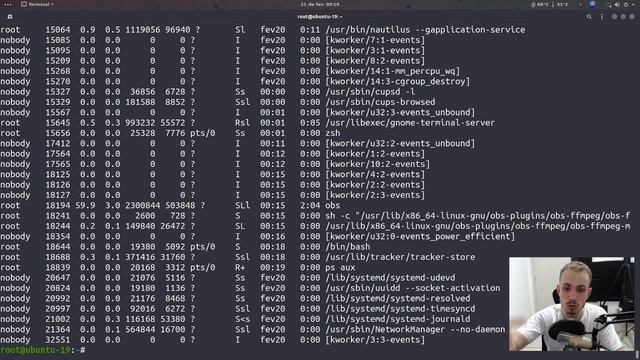Click the 'obs' process command
This screenshot has width=640, height=360.
[x=333, y=205]
